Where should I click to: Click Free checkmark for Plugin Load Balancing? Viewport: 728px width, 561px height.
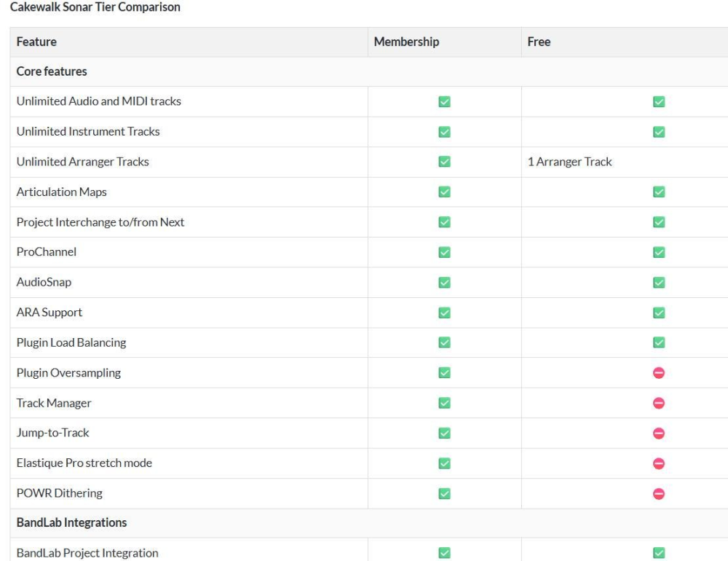(659, 342)
